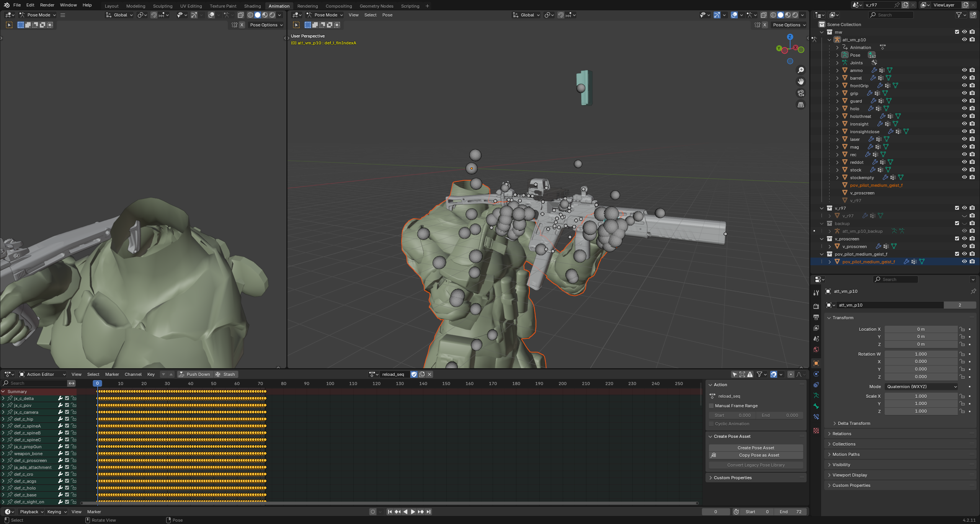This screenshot has height=524, width=980.
Task: Open the Object properties tab icon
Action: [x=816, y=363]
